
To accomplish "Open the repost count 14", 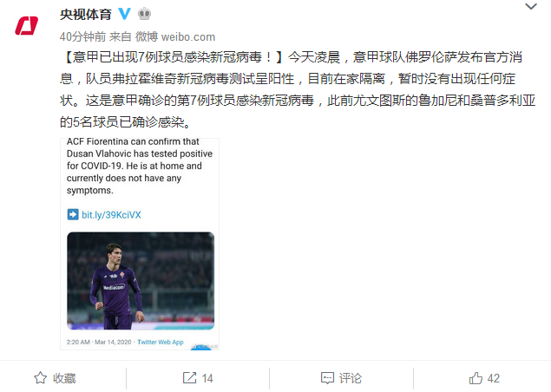I will 207,378.
